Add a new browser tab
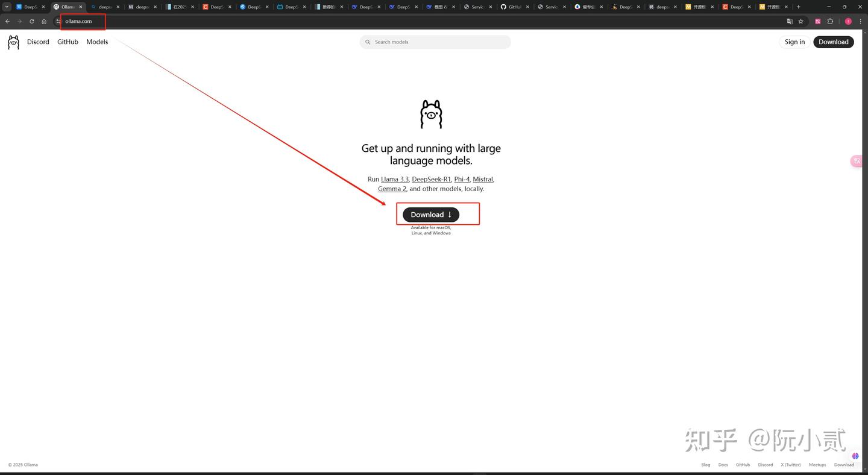This screenshot has width=868, height=475. point(798,7)
